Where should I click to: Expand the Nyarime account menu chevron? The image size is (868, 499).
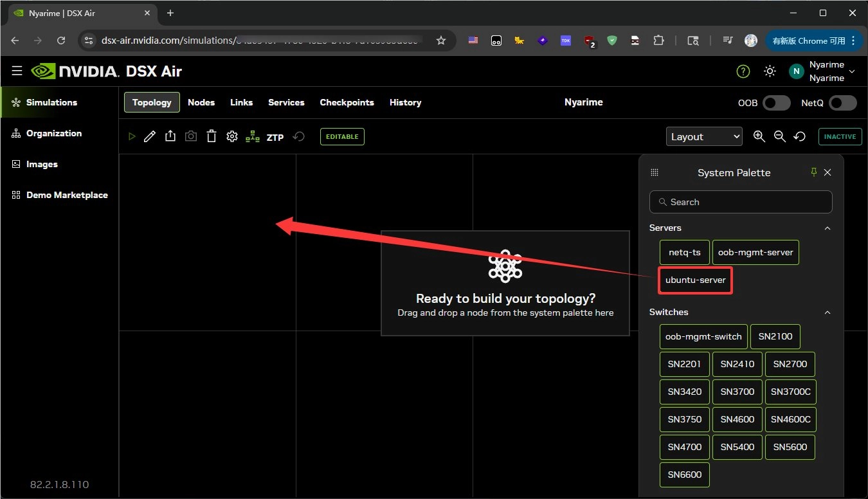click(853, 71)
